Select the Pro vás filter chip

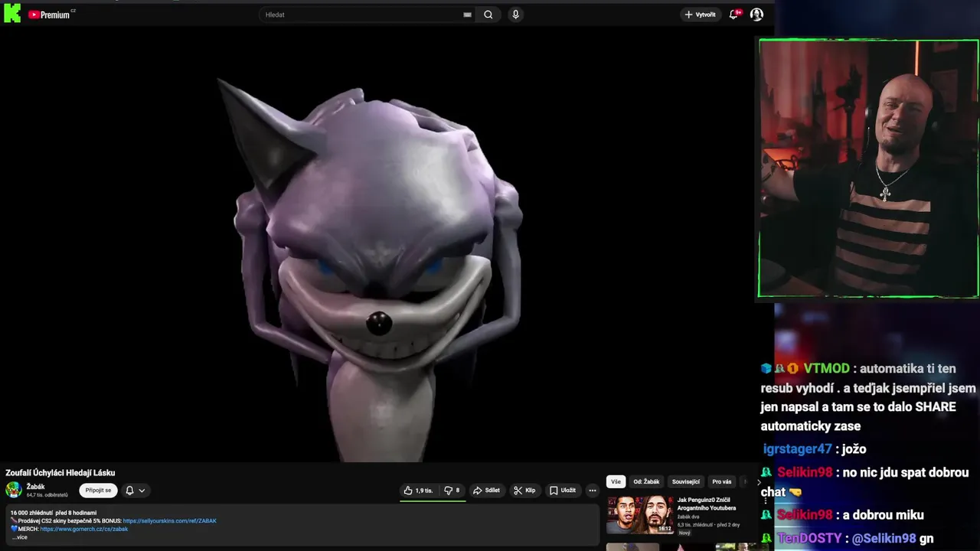coord(722,481)
